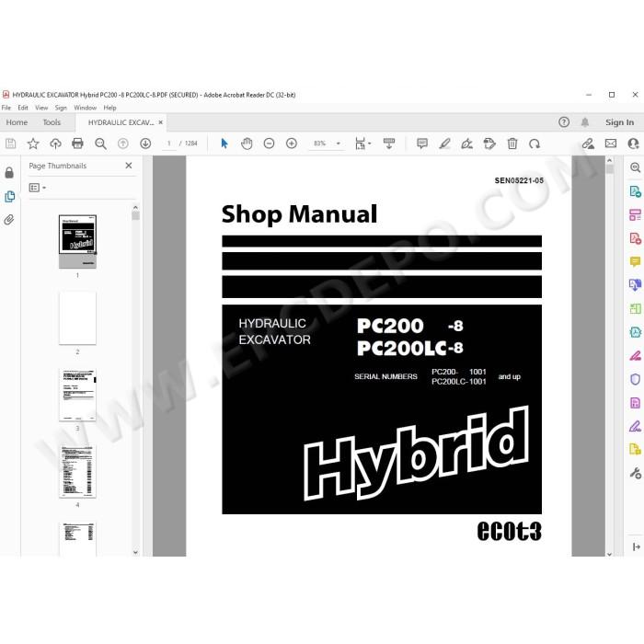Click thumbnails panel scroll up arrow
Image resolution: width=644 pixels, height=644 pixels.
[135, 207]
